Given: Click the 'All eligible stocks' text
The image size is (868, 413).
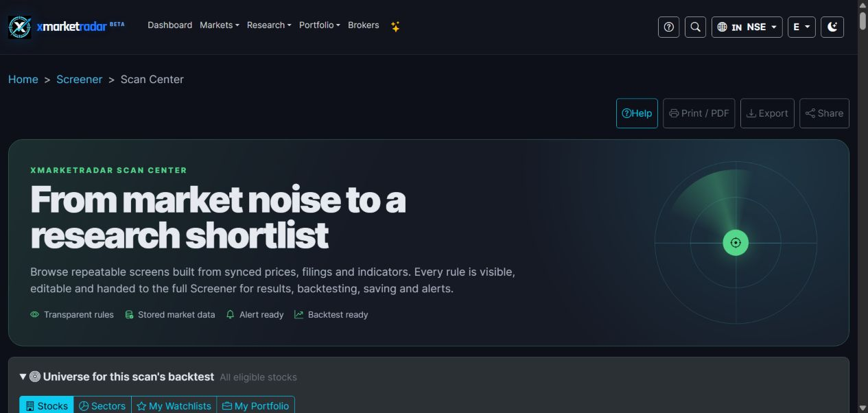Looking at the screenshot, I should 258,377.
